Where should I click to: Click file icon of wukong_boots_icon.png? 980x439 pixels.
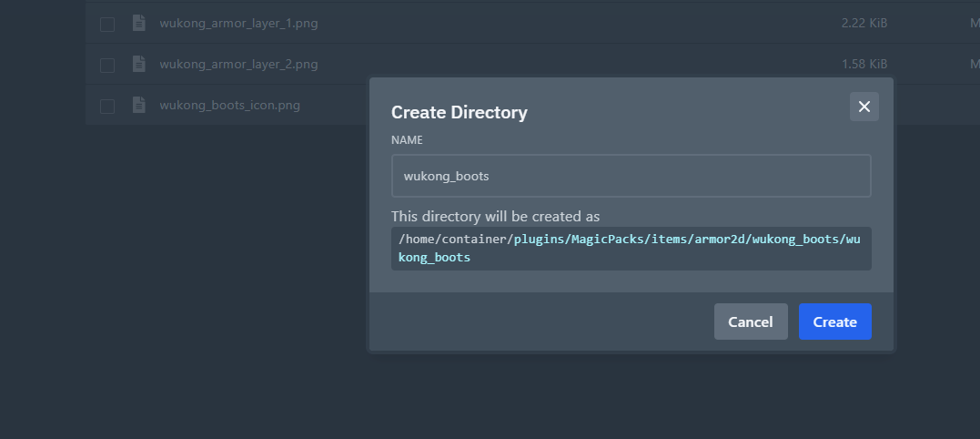(138, 105)
